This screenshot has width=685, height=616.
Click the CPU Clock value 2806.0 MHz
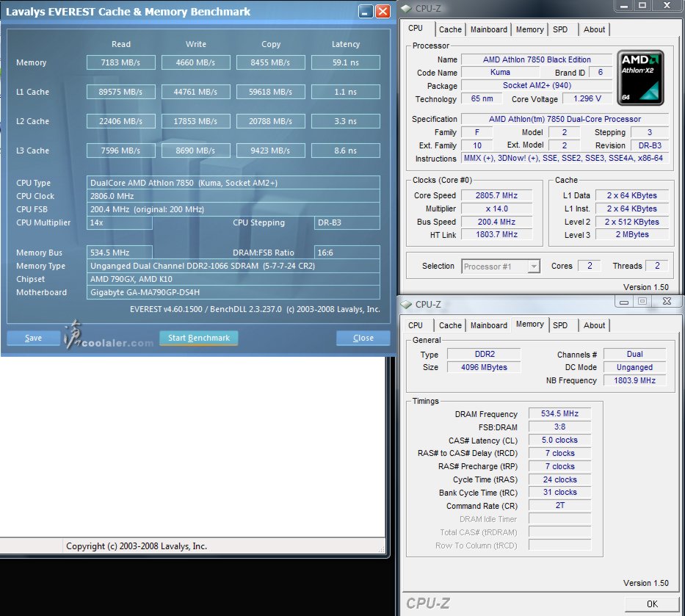click(233, 196)
